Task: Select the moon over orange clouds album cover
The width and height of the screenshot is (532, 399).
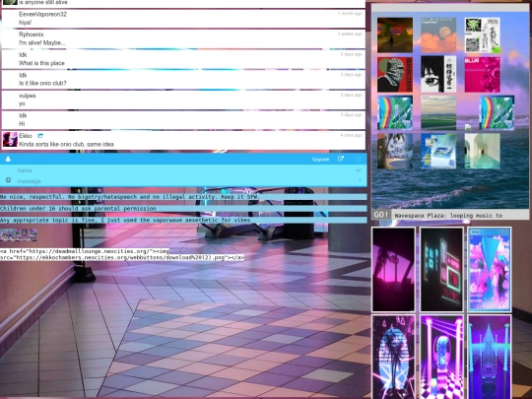Action: tap(438, 35)
